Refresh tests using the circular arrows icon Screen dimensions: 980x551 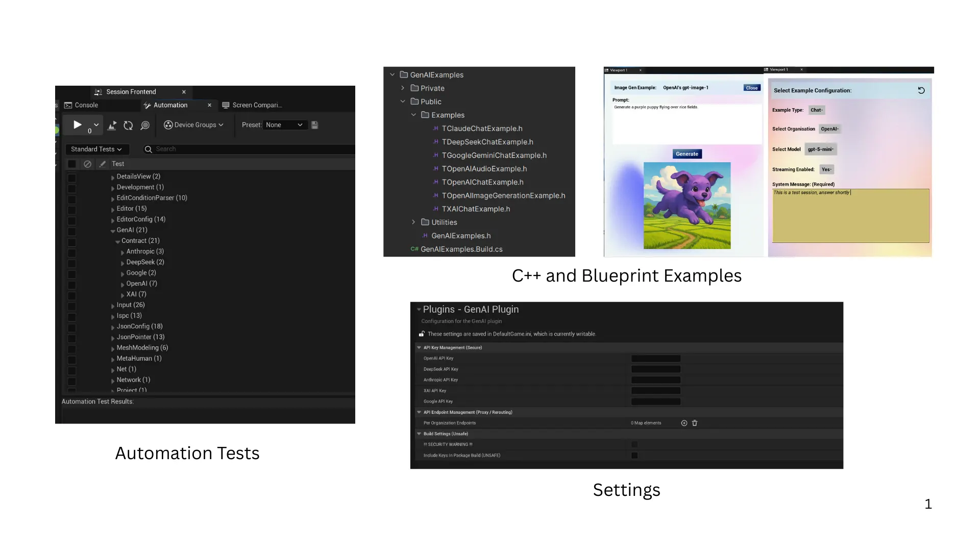coord(128,125)
